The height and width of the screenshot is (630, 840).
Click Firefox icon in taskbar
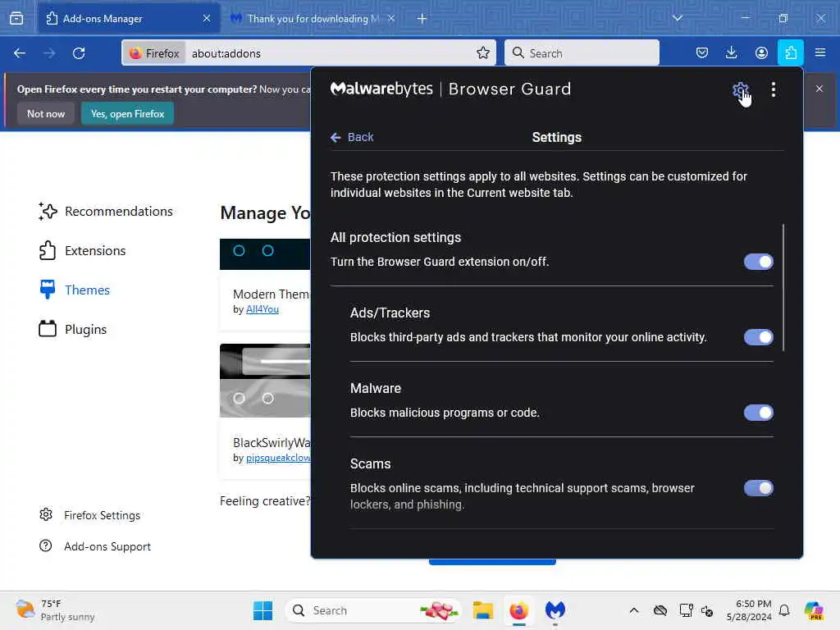[518, 610]
